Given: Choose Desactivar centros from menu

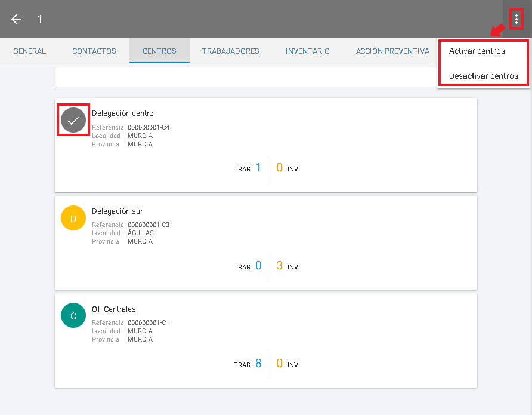Looking at the screenshot, I should [x=483, y=76].
